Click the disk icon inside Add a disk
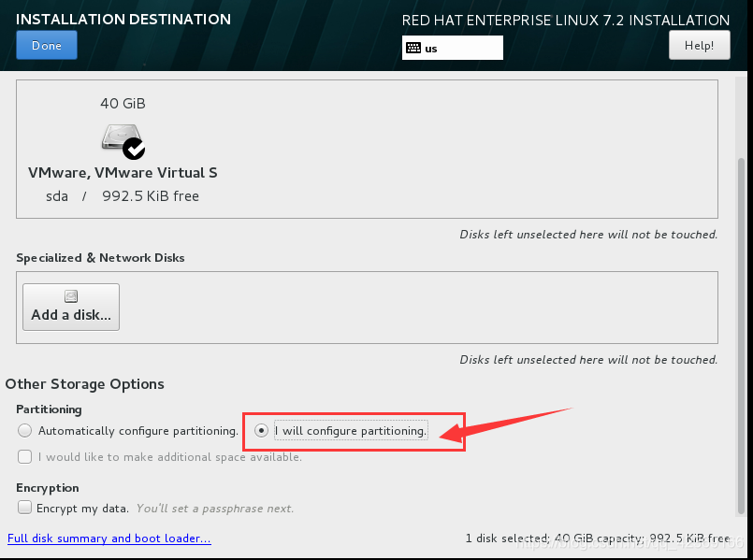Image resolution: width=753 pixels, height=560 pixels. [71, 296]
